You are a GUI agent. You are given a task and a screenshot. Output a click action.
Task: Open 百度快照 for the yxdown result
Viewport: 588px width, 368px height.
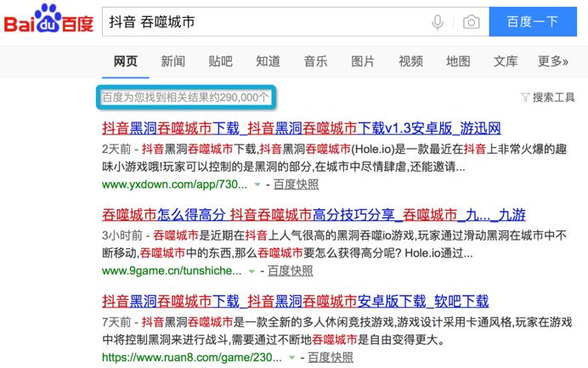click(297, 184)
